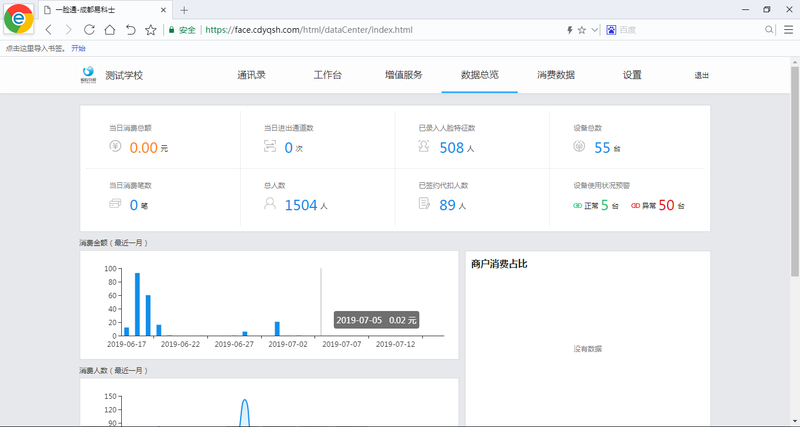Open the Baidu search engine selector
The width and height of the screenshot is (800, 427).
(x=611, y=30)
